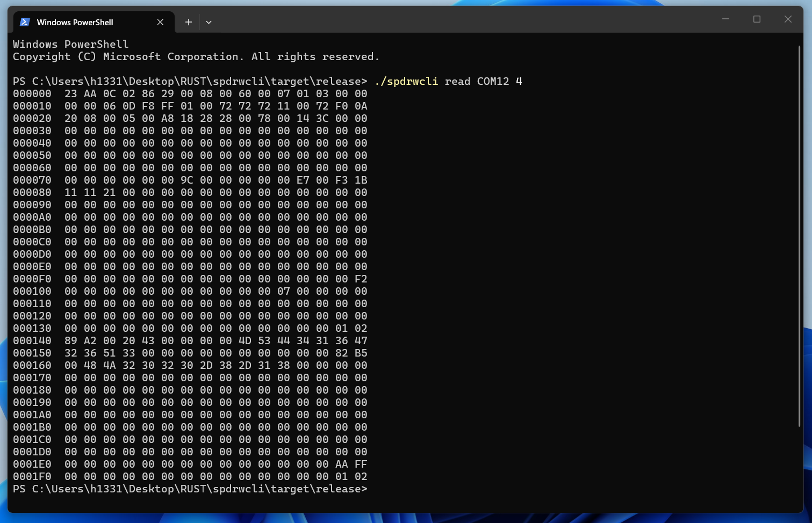Click the 000070 offset row label
The image size is (812, 523).
click(x=32, y=180)
